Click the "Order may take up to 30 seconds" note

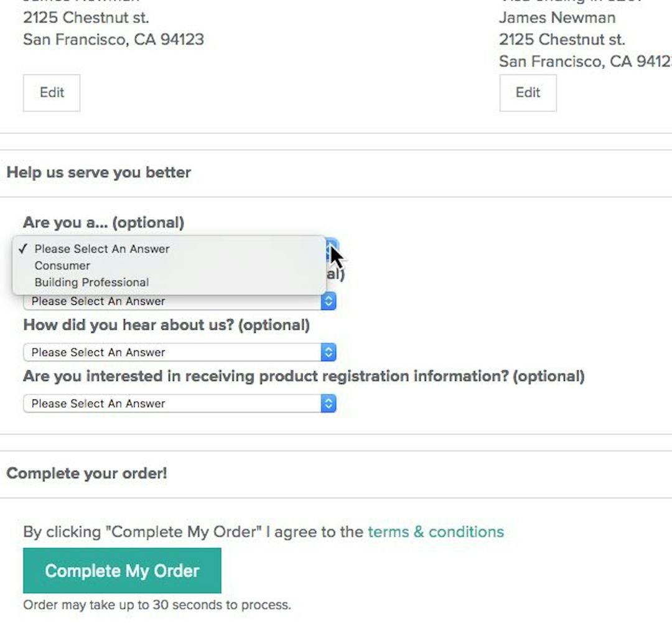pyautogui.click(x=157, y=605)
